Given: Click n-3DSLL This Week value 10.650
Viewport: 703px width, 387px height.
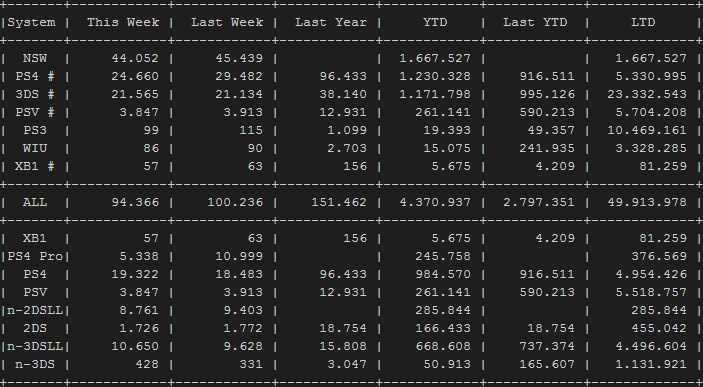Looking at the screenshot, I should coord(139,346).
